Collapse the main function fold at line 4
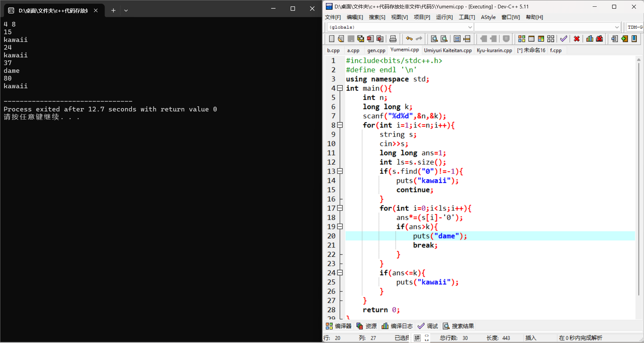Screen dimensions: 644x343 (340, 88)
